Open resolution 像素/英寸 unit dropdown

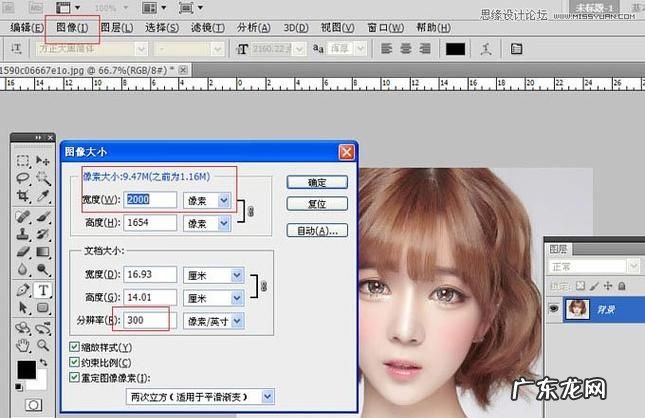click(237, 321)
